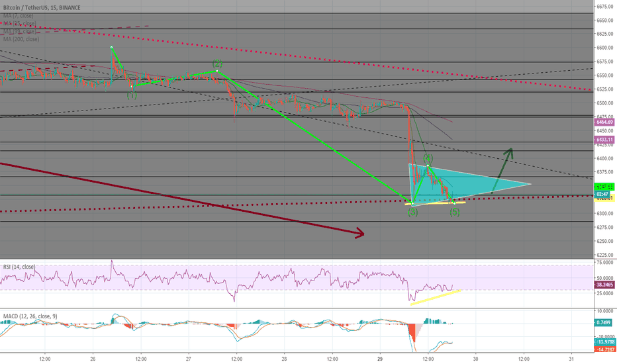Select the dark green upward arrow drawing

502,170
